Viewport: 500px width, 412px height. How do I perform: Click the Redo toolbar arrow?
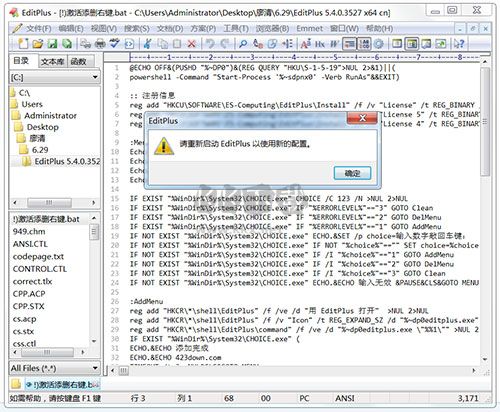225,44
